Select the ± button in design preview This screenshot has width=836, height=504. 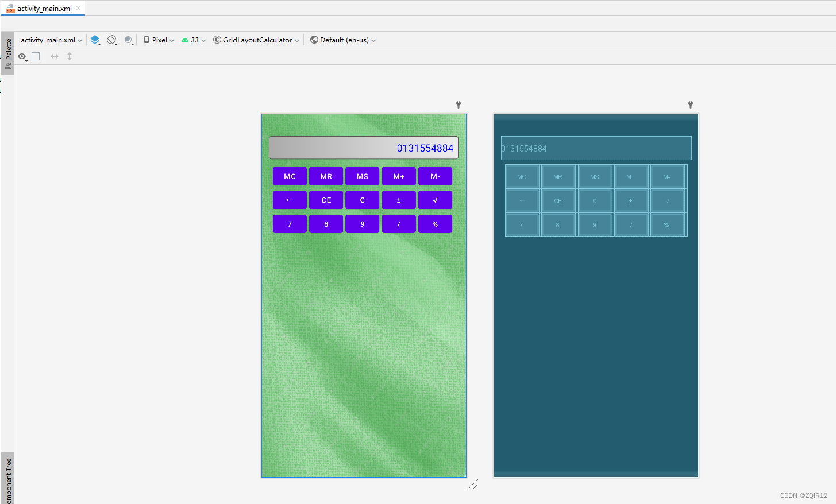399,200
